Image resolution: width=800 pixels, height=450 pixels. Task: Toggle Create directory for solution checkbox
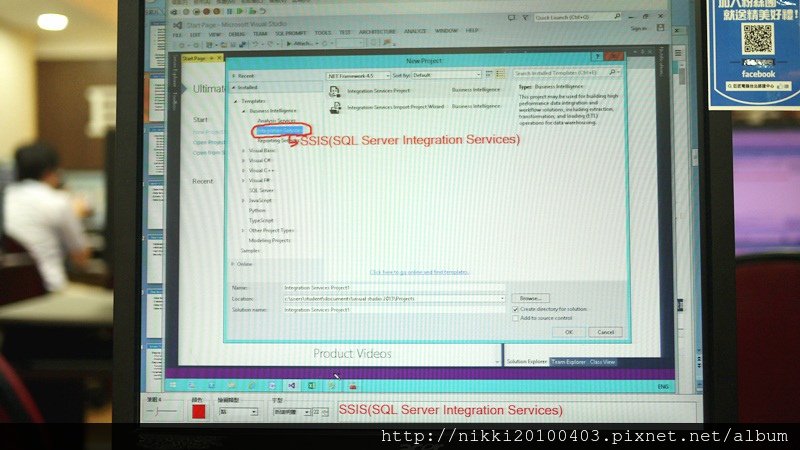[x=515, y=309]
